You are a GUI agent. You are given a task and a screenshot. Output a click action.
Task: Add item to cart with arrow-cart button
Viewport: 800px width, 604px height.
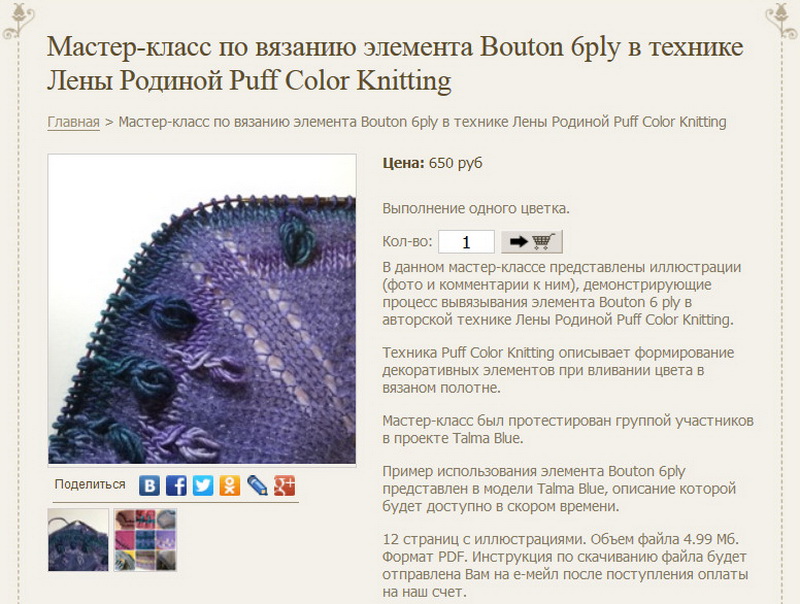click(532, 241)
